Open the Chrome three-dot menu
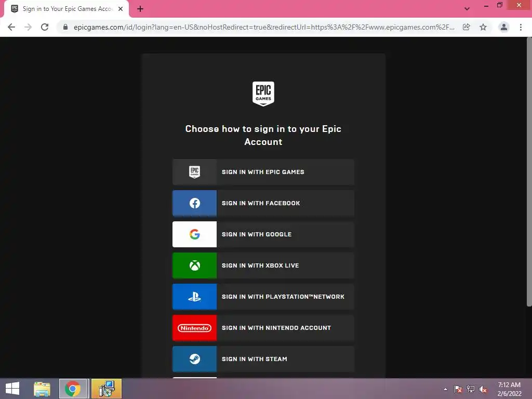 (x=521, y=27)
